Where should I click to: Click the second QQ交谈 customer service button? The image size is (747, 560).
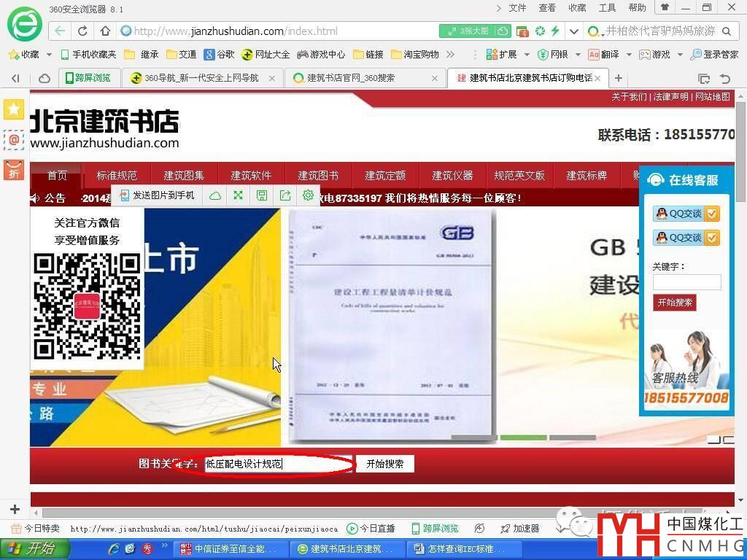pos(686,238)
